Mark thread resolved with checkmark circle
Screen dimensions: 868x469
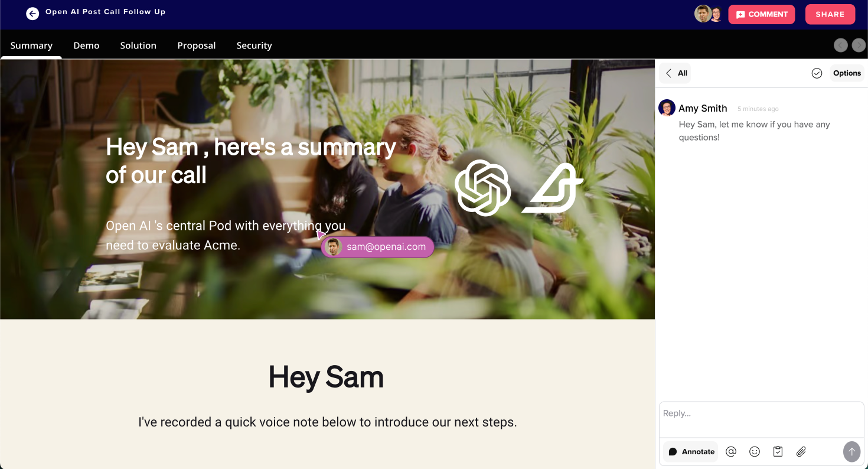point(817,73)
